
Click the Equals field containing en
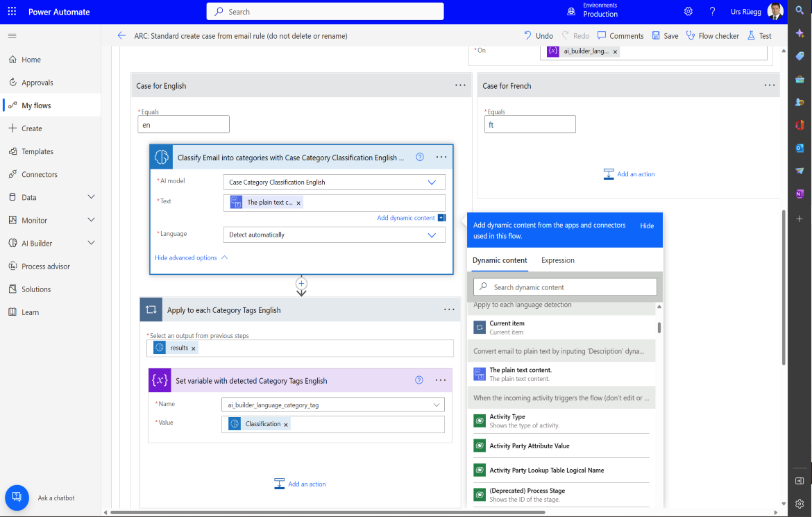pos(183,125)
